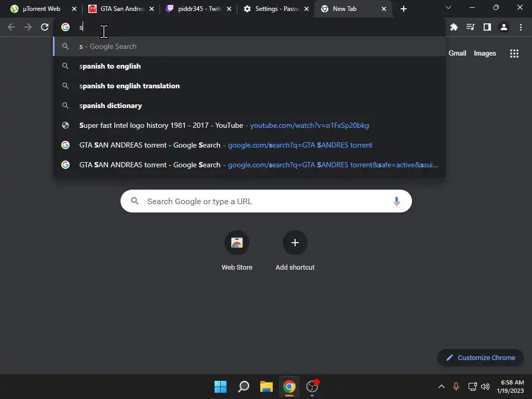
Task: Open the clock showing 6:58 AM
Action: point(510,387)
